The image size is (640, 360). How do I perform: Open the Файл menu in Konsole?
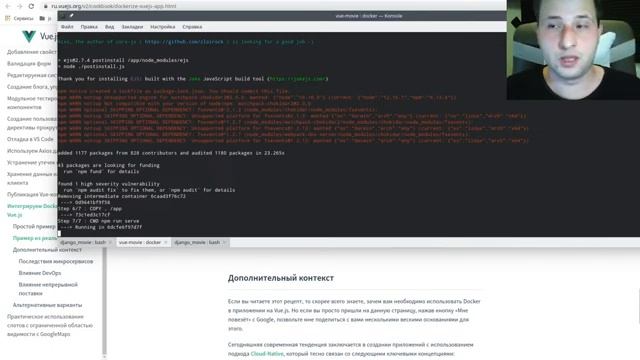[67, 27]
